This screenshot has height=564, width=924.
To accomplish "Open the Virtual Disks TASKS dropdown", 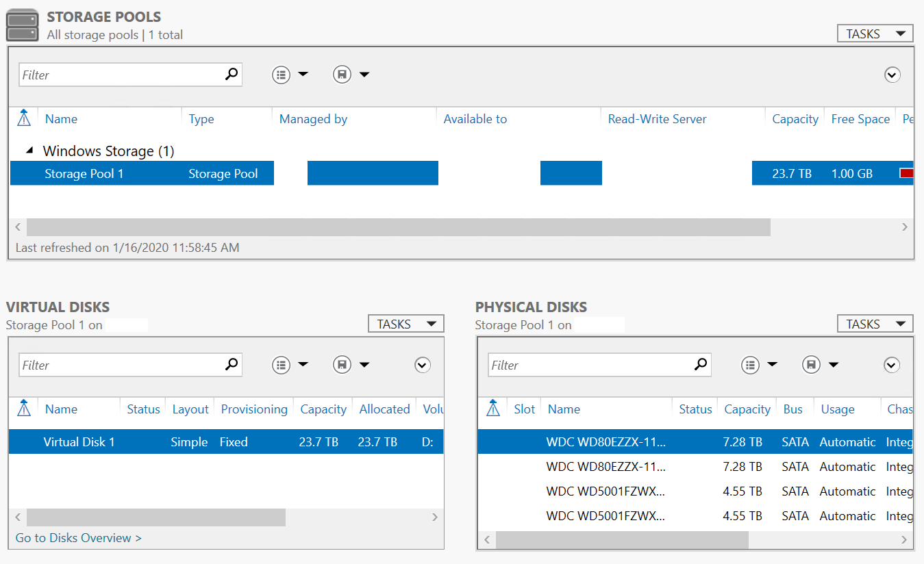I will coord(405,324).
